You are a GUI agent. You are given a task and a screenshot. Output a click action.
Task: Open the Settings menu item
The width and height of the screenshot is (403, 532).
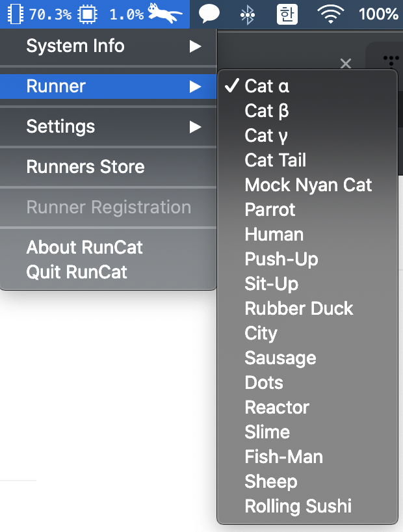click(108, 127)
